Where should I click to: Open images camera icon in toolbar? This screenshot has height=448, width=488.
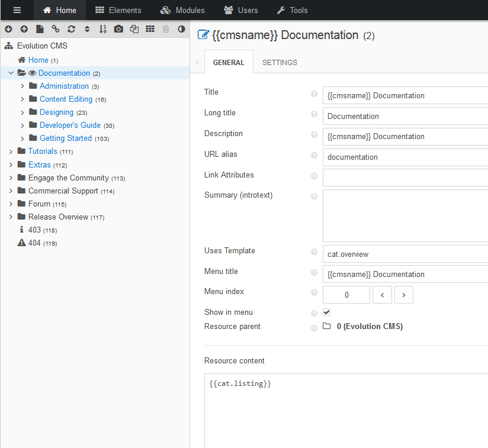118,29
